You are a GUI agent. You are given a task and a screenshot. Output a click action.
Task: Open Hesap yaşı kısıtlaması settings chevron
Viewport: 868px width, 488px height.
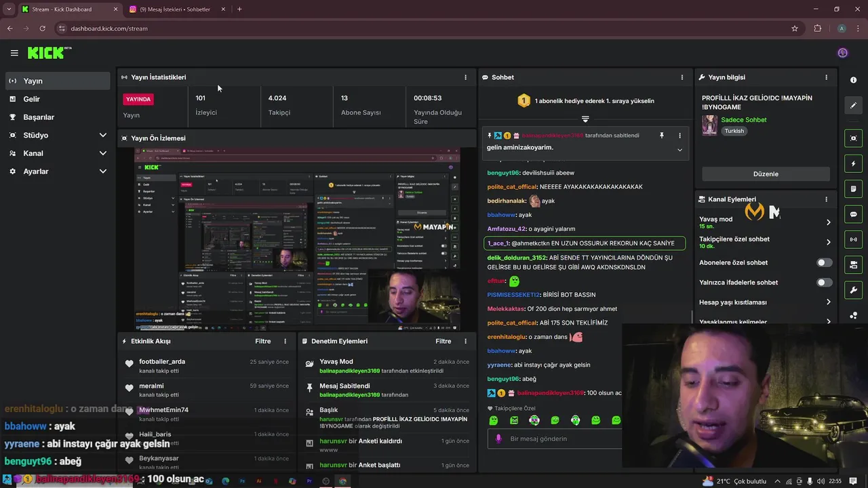tap(828, 302)
